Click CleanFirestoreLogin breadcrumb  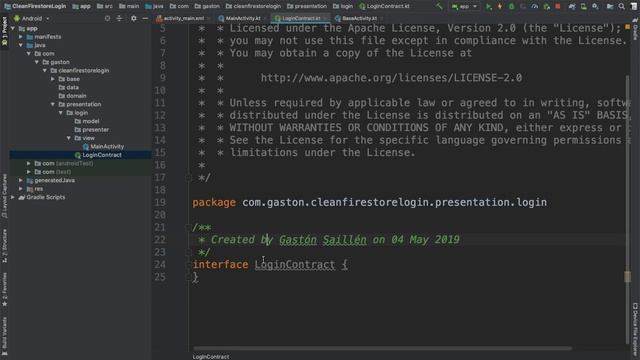click(x=36, y=6)
